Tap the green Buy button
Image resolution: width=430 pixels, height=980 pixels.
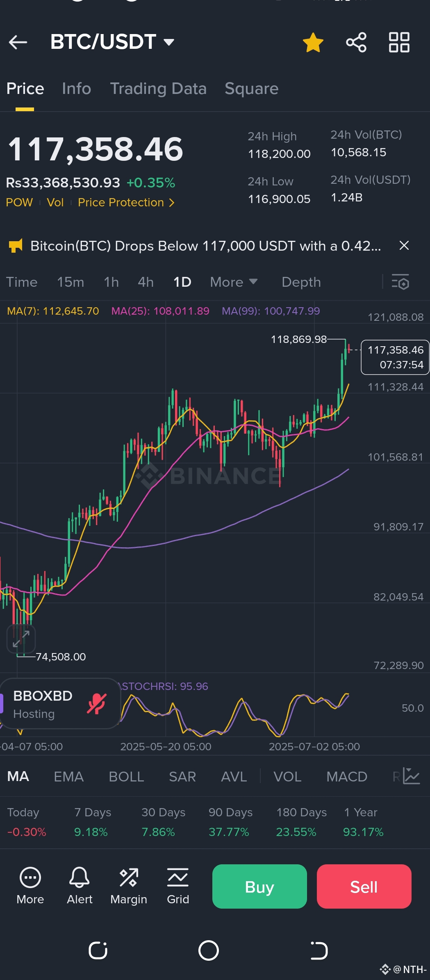(259, 886)
